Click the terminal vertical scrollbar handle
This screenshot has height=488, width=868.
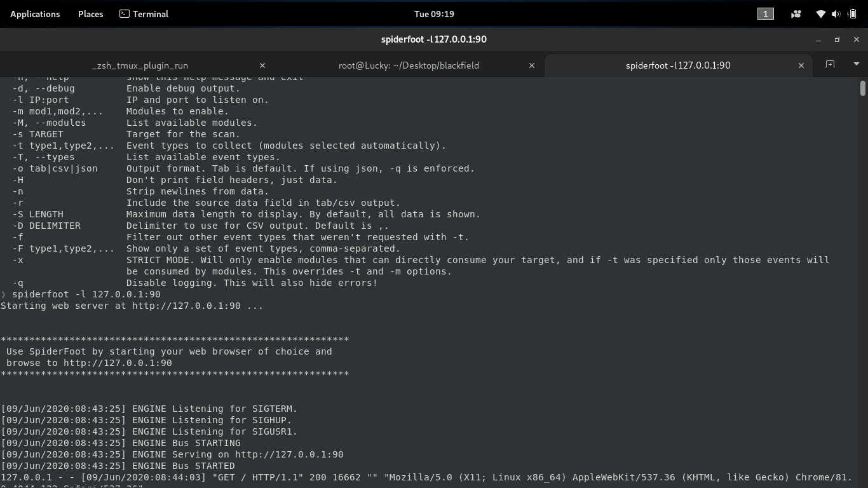pos(862,88)
